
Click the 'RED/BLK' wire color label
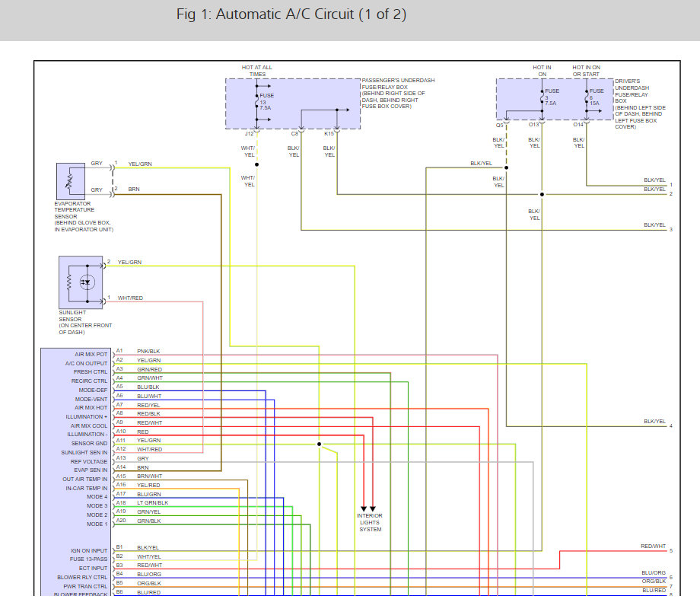pos(148,414)
